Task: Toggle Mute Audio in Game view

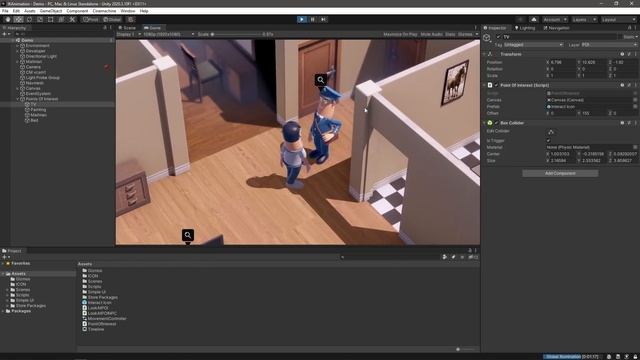Action: tap(431, 34)
